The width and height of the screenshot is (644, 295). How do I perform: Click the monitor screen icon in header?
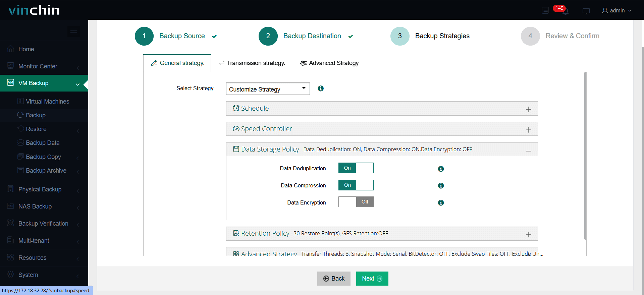click(586, 11)
